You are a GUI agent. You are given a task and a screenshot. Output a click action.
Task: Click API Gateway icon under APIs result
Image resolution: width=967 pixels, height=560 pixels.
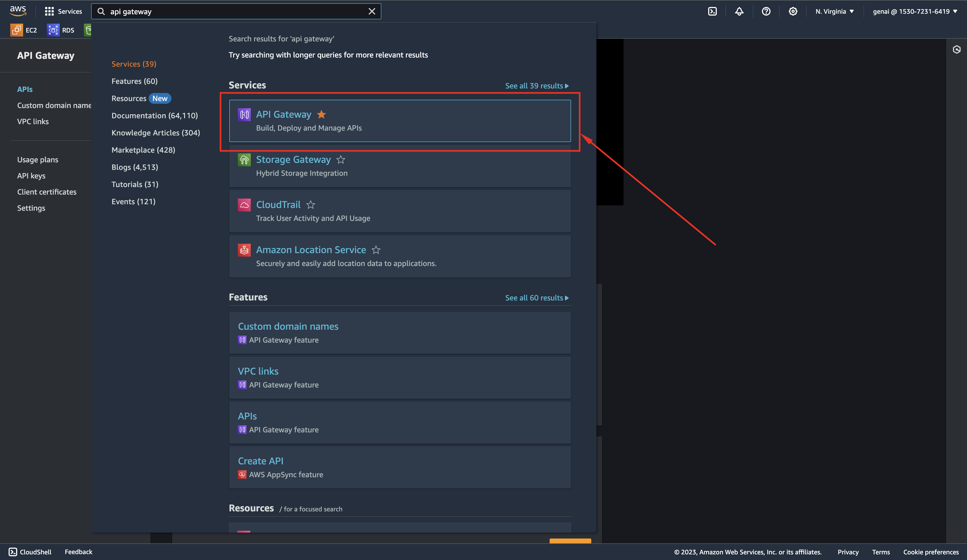point(242,430)
